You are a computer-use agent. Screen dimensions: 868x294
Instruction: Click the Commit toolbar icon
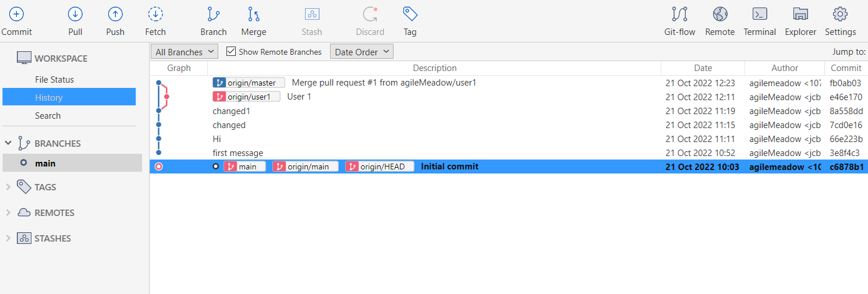coord(16,14)
